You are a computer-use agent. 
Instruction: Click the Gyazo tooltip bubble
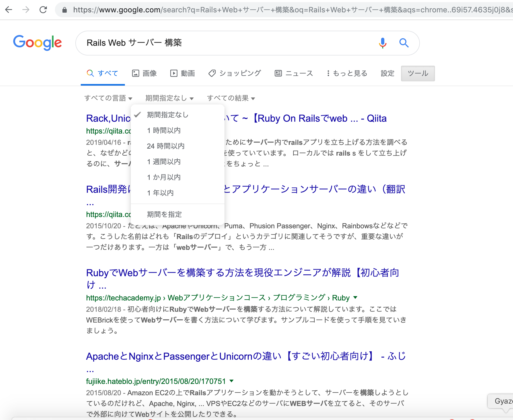[501, 401]
